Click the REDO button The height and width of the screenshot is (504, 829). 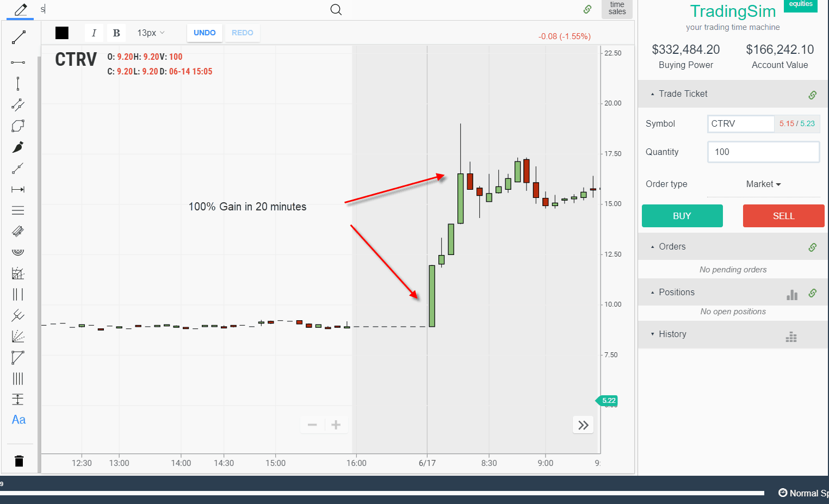[x=243, y=33]
